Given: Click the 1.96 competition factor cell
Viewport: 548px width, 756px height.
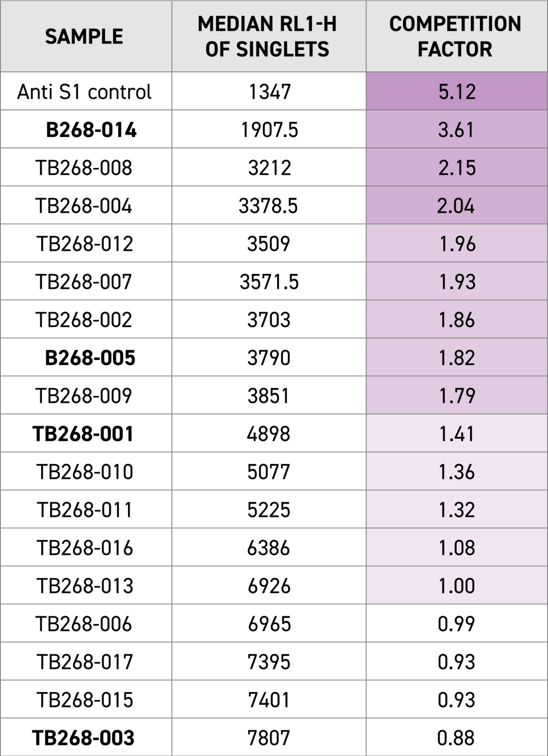Looking at the screenshot, I should point(457,244).
